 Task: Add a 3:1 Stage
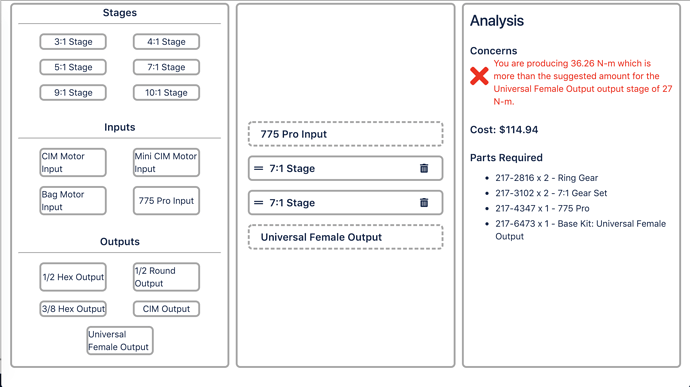(x=73, y=42)
